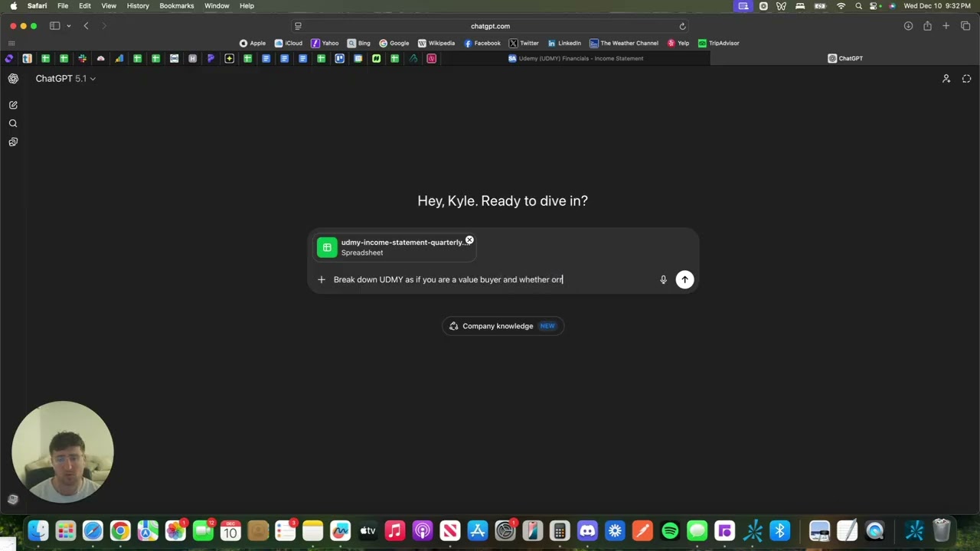
Task: Click the prompt text input field
Action: click(490, 279)
